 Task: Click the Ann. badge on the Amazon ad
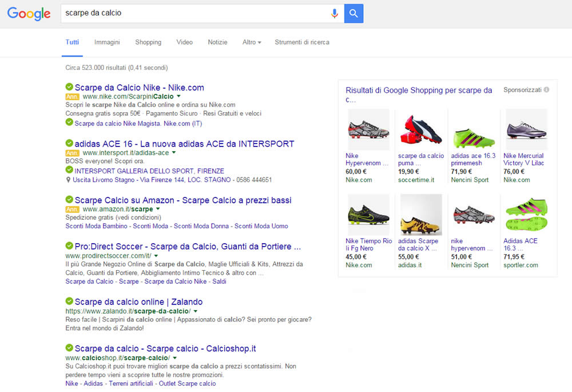point(72,209)
